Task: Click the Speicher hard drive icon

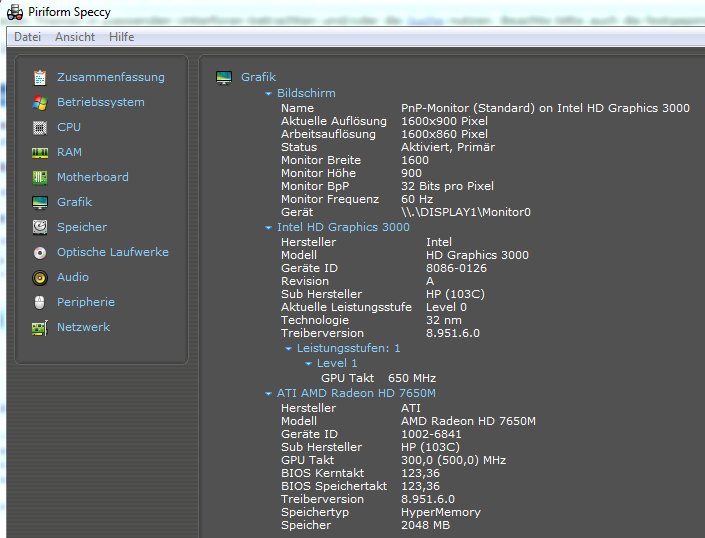Action: [x=40, y=227]
